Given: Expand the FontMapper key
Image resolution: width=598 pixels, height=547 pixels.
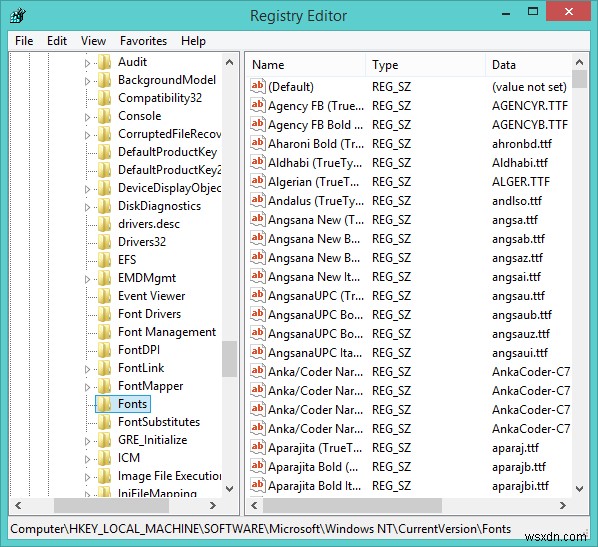Looking at the screenshot, I should 87,387.
